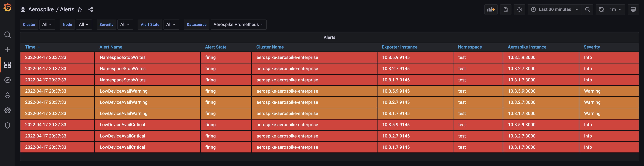The image size is (644, 166).
Task: Expand the Cluster variable dropdown
Action: pos(47,25)
